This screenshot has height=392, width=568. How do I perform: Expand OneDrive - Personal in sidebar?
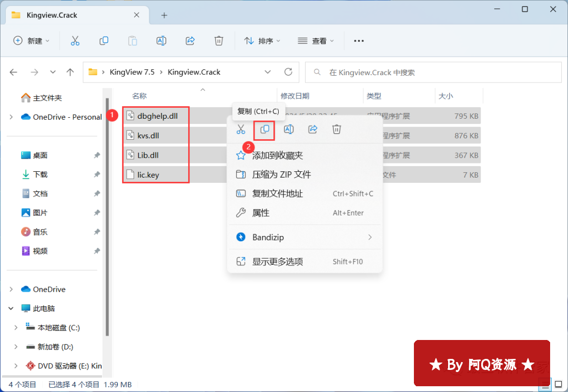12,117
